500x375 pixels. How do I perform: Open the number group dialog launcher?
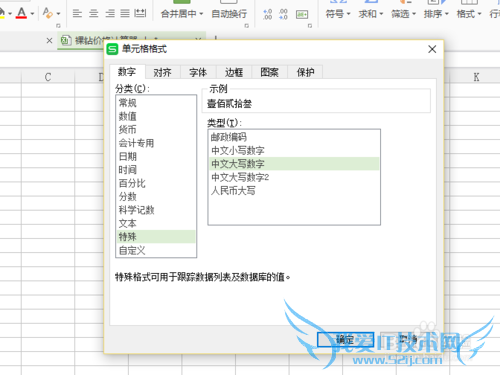[310, 26]
